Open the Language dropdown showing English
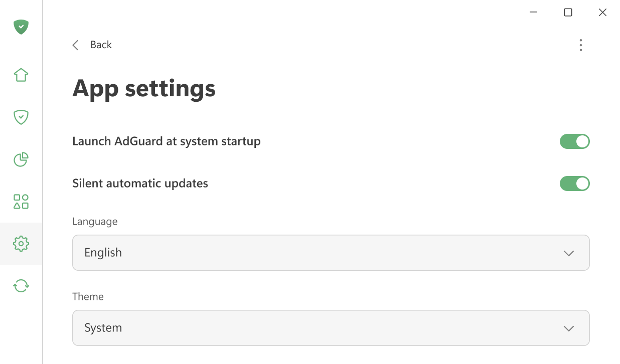 tap(331, 253)
